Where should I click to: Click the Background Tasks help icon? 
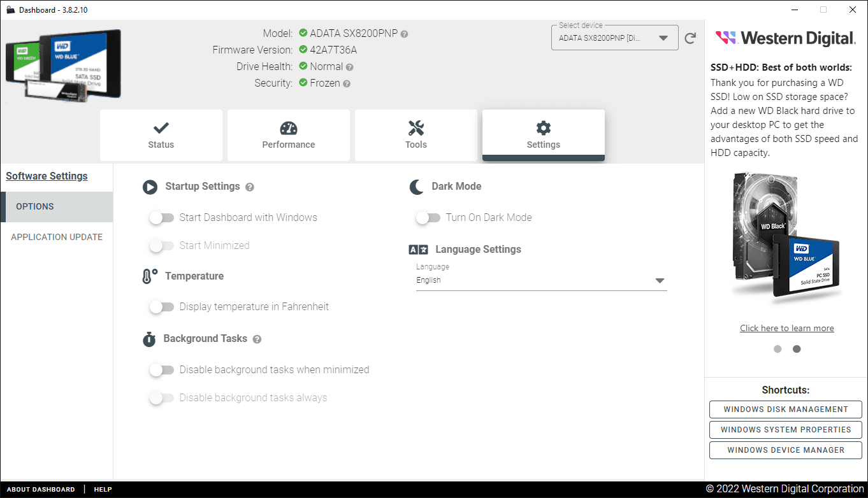[x=257, y=339]
